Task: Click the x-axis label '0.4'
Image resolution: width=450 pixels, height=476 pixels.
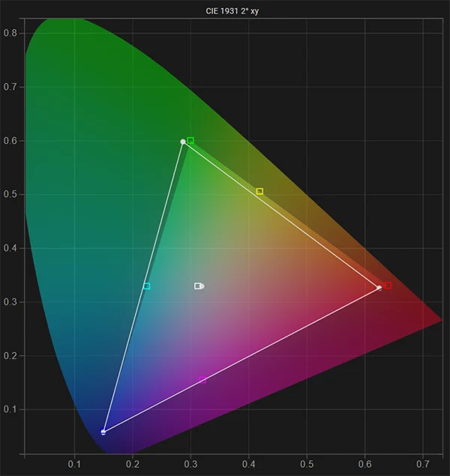Action: 249,464
